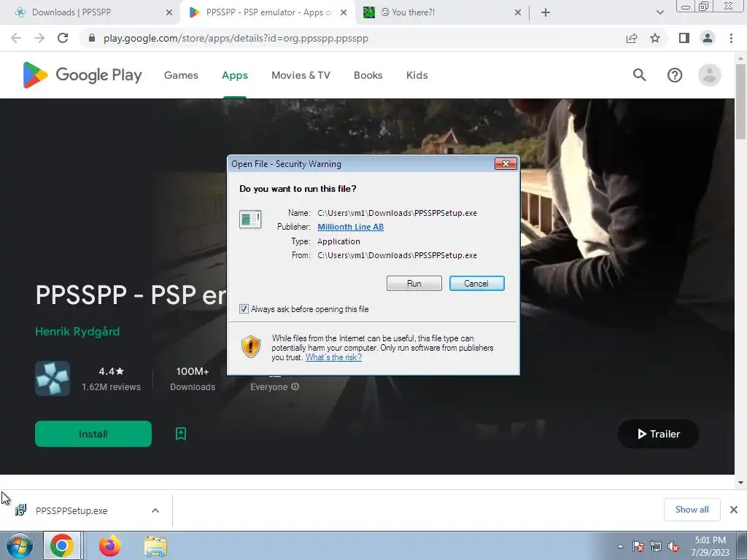Show hidden tray icons arrow

pyautogui.click(x=620, y=546)
